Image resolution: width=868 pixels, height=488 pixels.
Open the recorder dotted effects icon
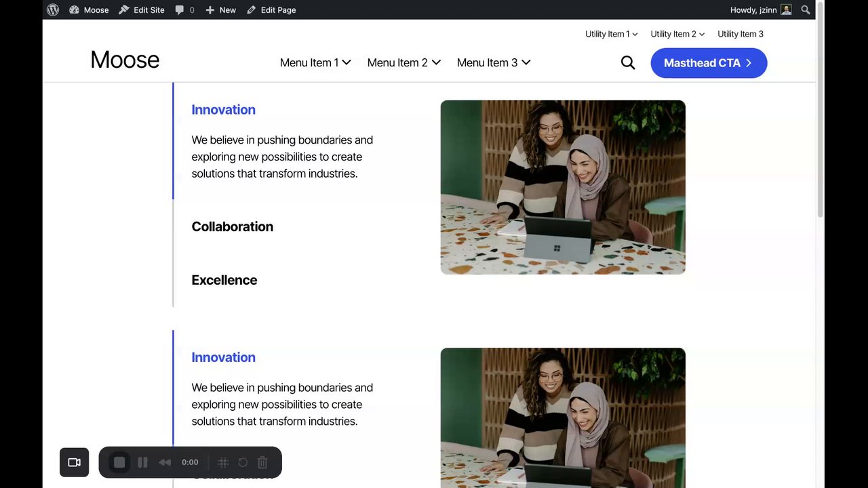(222, 462)
